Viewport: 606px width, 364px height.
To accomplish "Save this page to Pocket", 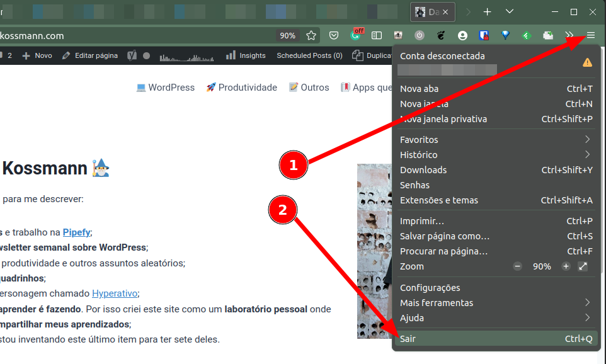I will 334,35.
